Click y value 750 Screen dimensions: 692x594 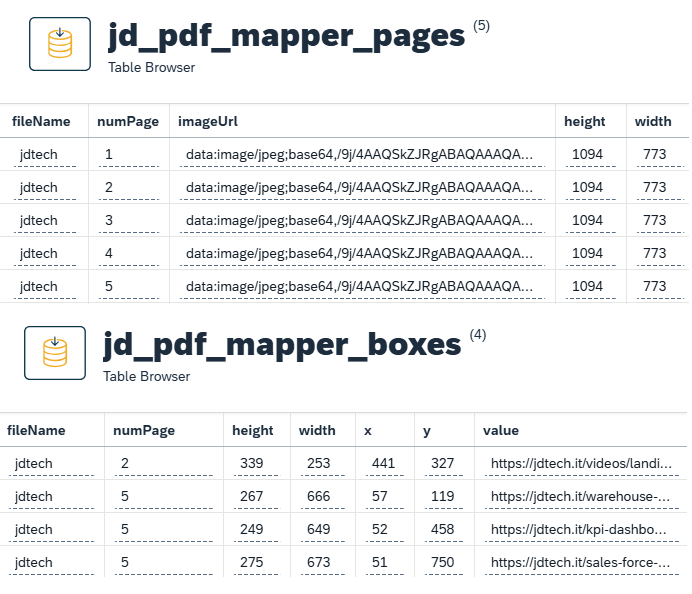(x=444, y=563)
